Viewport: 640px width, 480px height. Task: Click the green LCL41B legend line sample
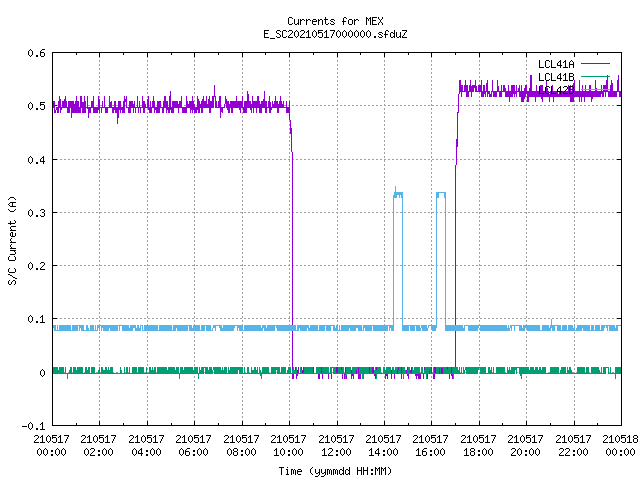595,76
